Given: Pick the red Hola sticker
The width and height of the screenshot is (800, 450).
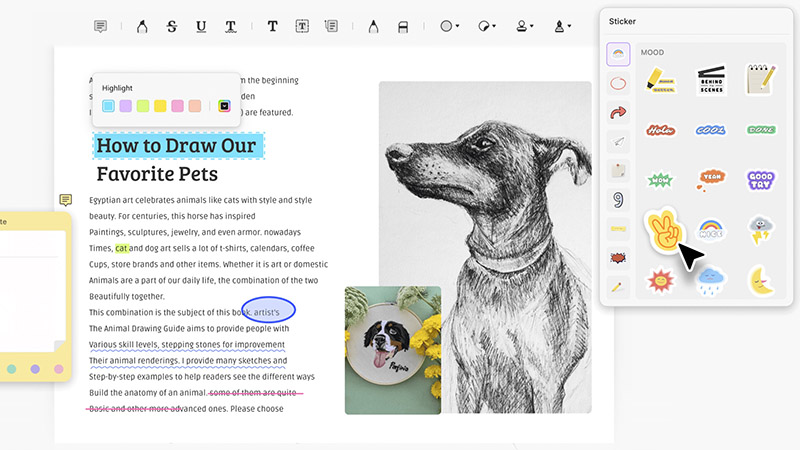Looking at the screenshot, I should (x=661, y=130).
